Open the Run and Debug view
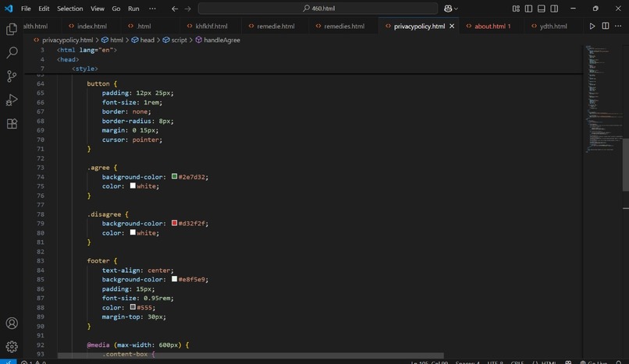629x364 pixels. click(12, 100)
